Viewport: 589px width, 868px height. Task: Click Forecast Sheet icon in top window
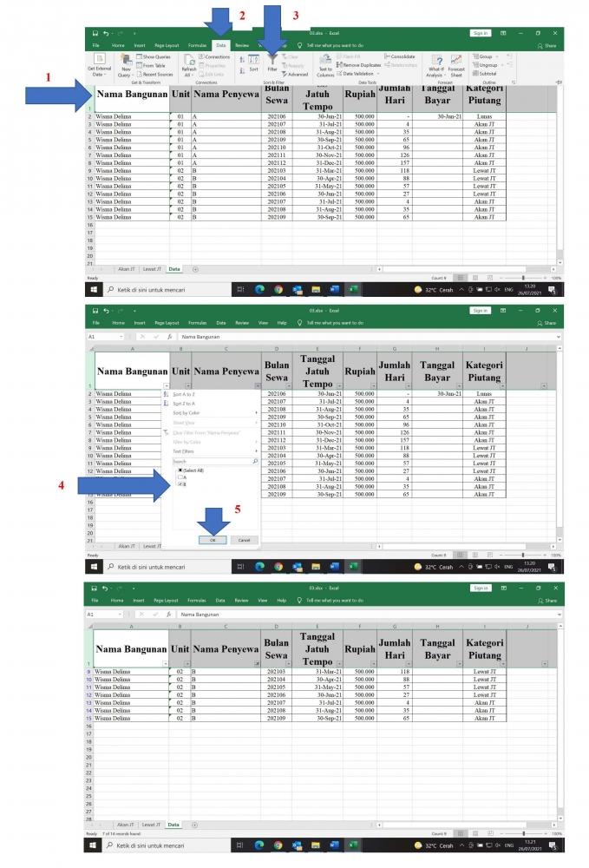(456, 60)
